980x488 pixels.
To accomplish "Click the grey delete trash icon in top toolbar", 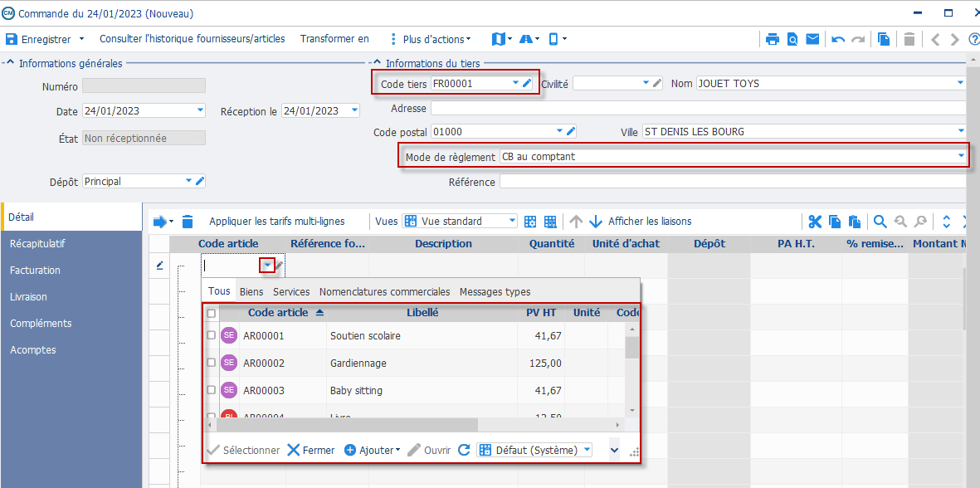I will tap(910, 39).
